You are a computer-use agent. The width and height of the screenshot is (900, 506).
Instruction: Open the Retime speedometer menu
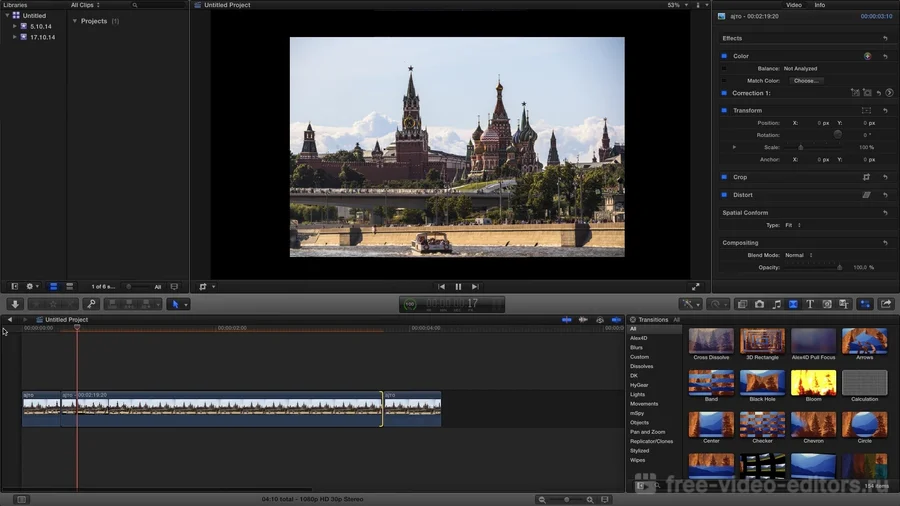point(717,304)
